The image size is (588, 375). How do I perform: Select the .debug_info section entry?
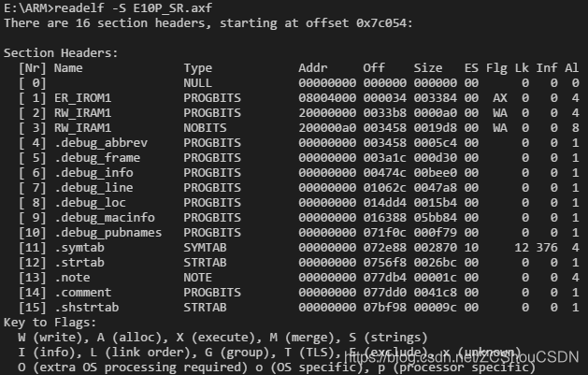(x=93, y=172)
